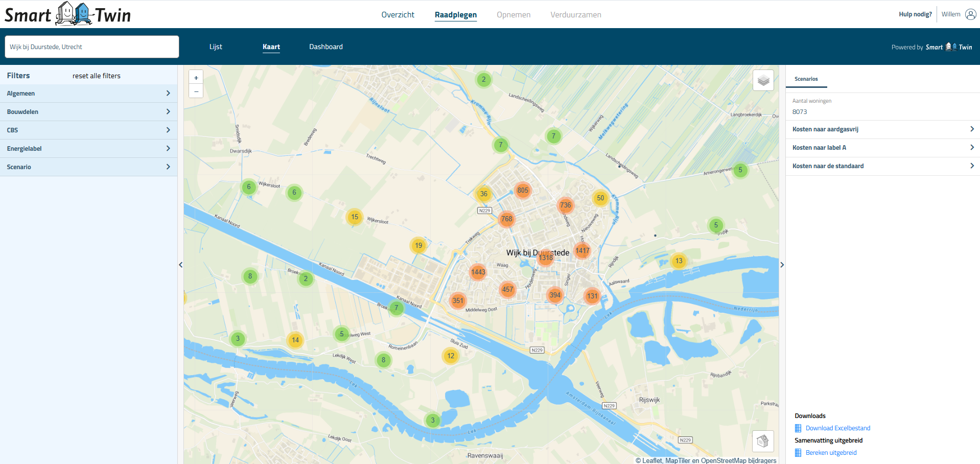Open the user profile icon
The width and height of the screenshot is (980, 464).
[970, 14]
